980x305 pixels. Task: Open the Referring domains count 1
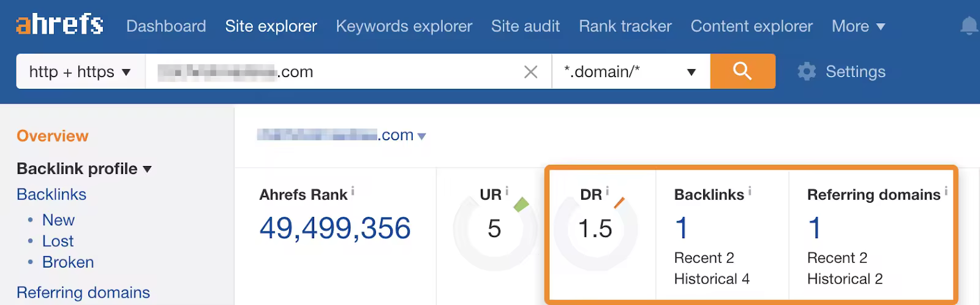tap(814, 228)
